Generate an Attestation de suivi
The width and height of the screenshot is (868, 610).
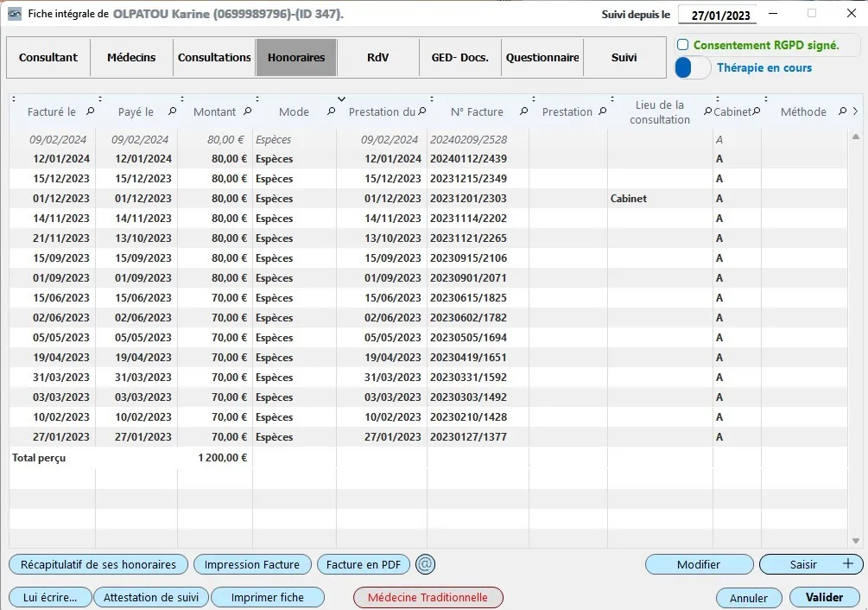(x=151, y=597)
